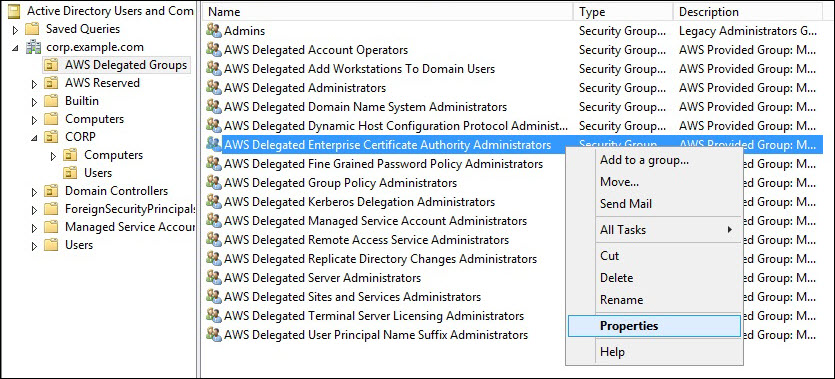Click the AWS Delegated Account Operators group icon
This screenshot has height=379, width=835.
(214, 50)
